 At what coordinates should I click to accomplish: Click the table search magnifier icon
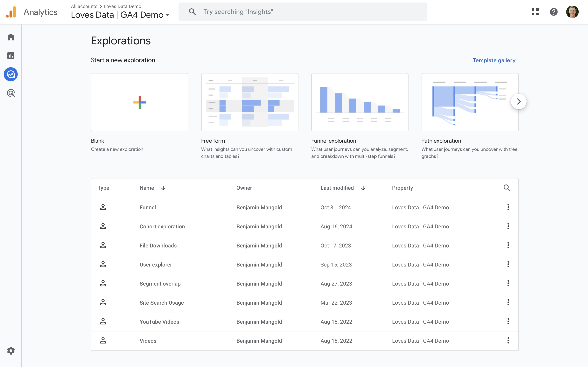click(507, 188)
